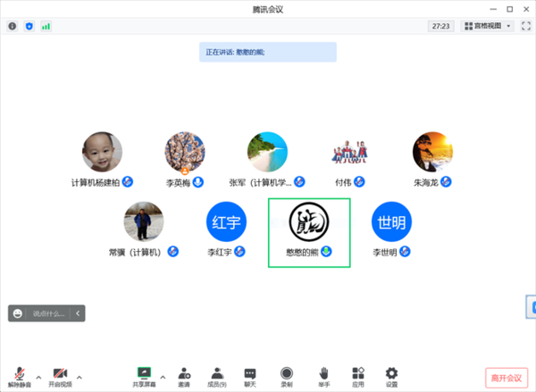Open the 聊天 chat icon
This screenshot has height=392, width=536.
[250, 377]
